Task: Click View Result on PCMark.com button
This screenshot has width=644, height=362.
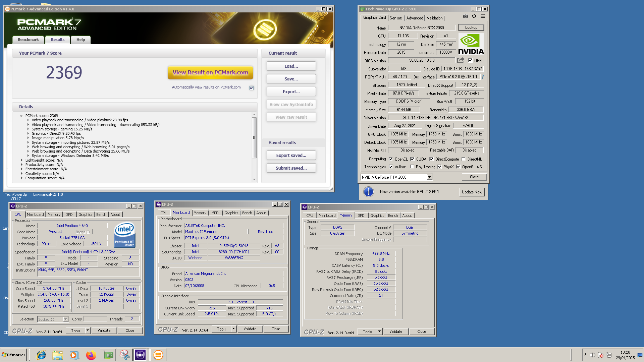Action: tap(210, 72)
